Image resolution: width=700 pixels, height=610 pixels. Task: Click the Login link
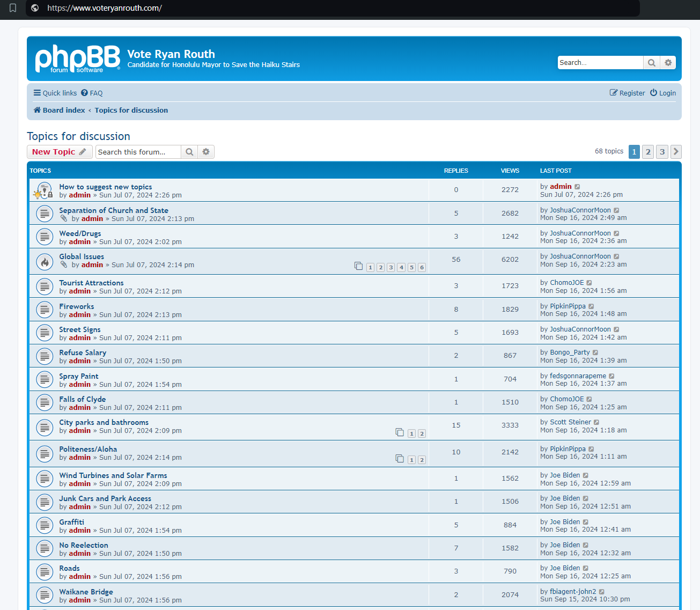[x=663, y=93]
